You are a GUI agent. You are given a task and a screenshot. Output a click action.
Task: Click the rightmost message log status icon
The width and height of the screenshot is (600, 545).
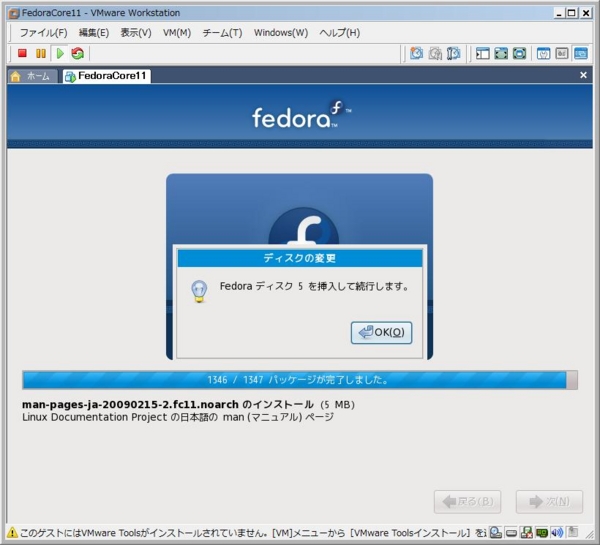click(573, 532)
